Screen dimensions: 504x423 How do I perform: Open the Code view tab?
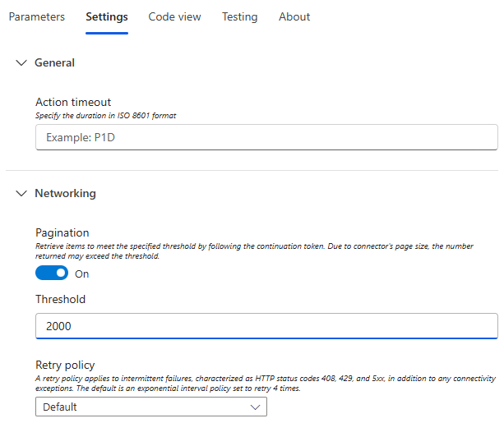[x=174, y=17]
